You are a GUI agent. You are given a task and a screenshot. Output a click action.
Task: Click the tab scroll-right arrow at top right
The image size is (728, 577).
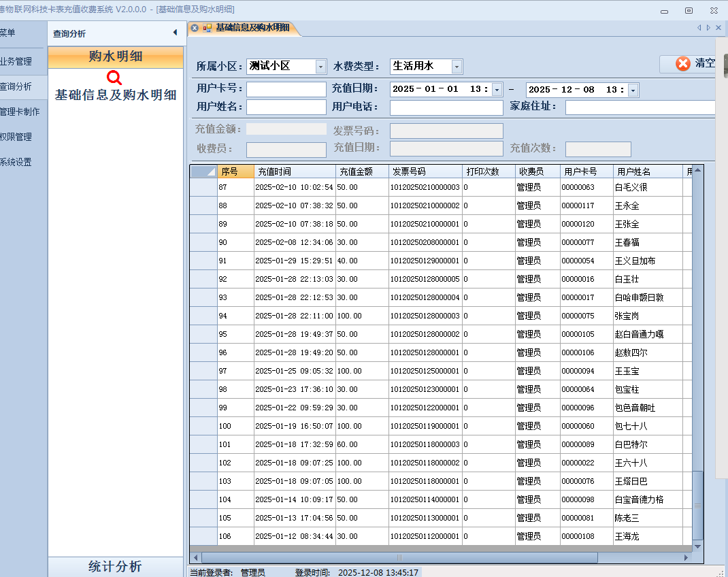[708, 28]
